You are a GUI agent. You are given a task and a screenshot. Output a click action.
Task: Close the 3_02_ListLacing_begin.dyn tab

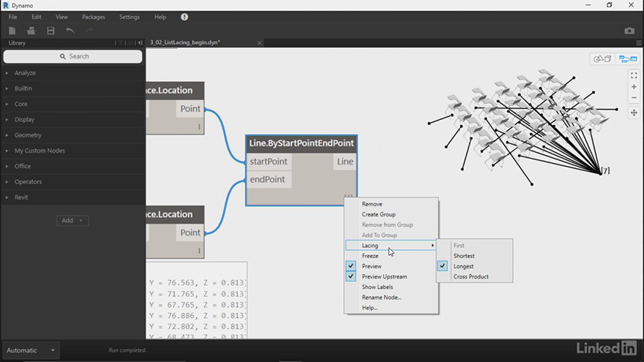(260, 42)
